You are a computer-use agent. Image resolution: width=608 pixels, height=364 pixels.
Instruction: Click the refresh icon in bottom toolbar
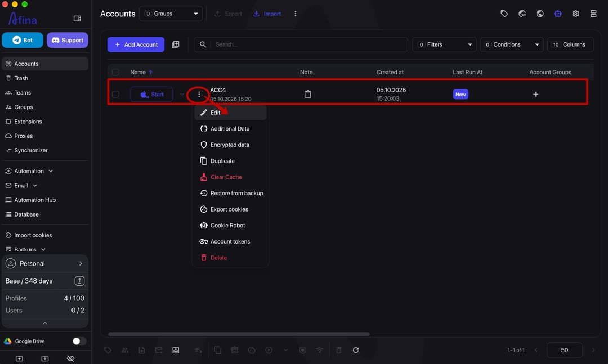pos(356,350)
